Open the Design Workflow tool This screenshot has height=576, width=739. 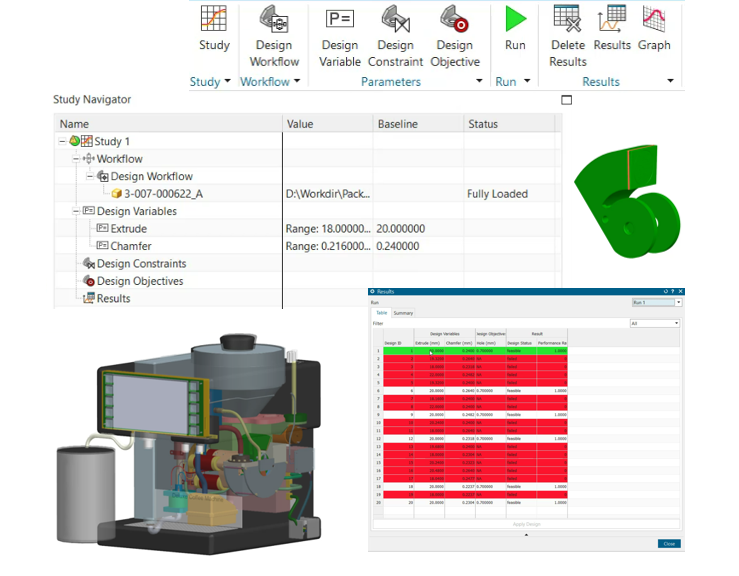click(274, 21)
